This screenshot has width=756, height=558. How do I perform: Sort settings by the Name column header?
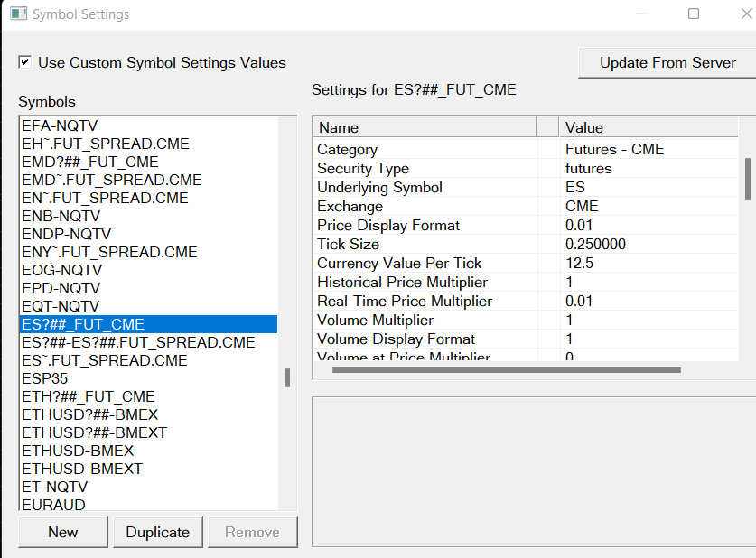click(x=425, y=127)
